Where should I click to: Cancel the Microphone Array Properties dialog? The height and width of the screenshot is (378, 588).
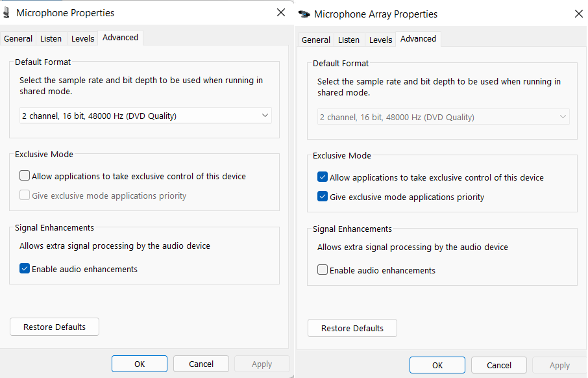[498, 365]
